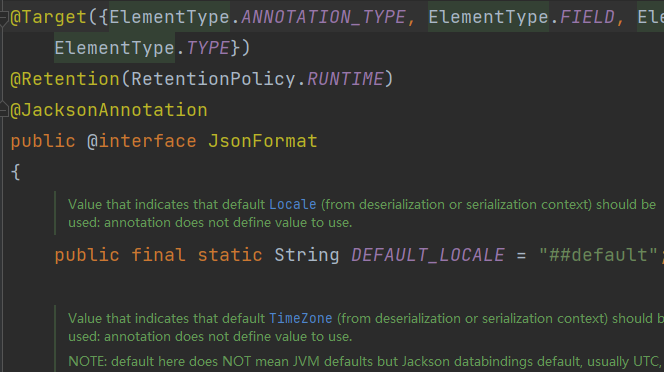This screenshot has height=372, width=664.
Task: Click the static keyword
Action: click(x=230, y=255)
